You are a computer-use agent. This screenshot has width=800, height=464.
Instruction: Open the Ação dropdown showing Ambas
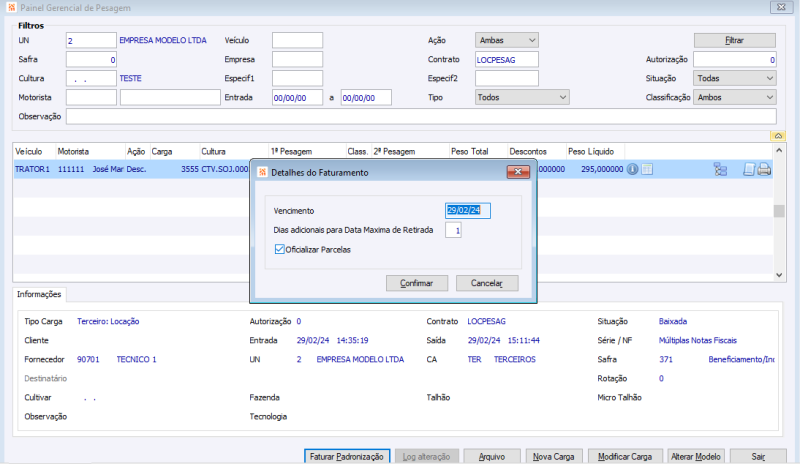(507, 40)
